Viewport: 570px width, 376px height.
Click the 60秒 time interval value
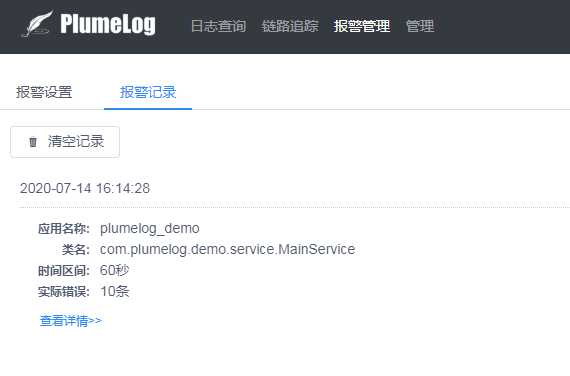[115, 270]
